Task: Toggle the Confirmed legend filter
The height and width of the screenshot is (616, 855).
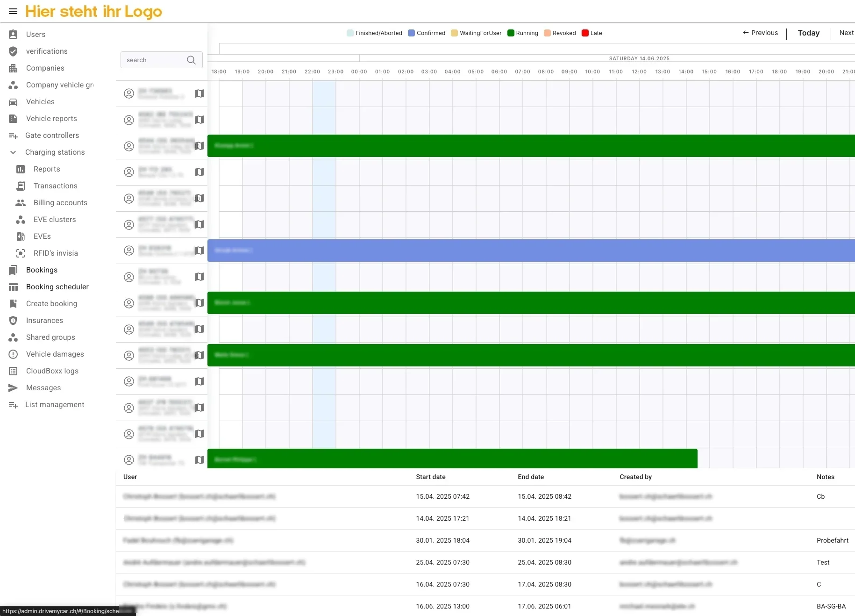Action: [x=427, y=33]
